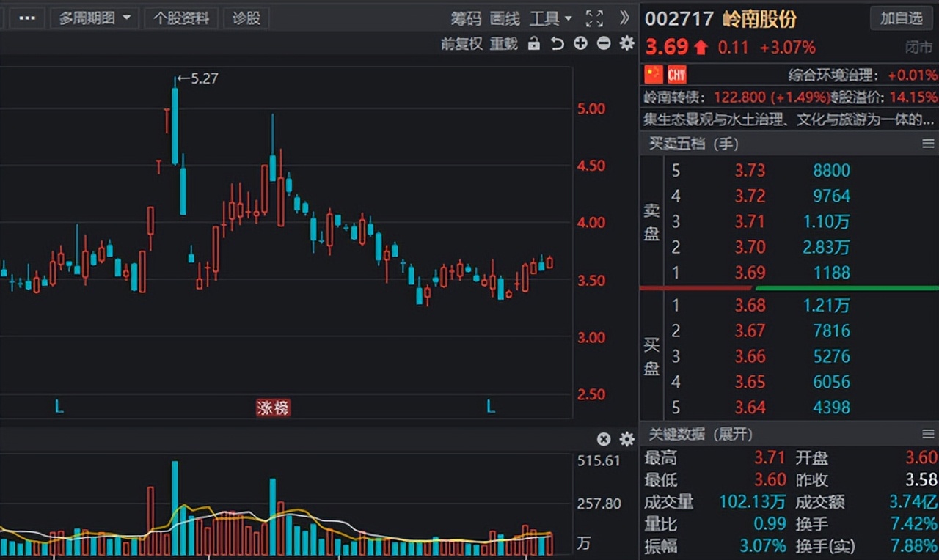Open the 多周期图 dropdown
The image size is (939, 560).
point(95,18)
